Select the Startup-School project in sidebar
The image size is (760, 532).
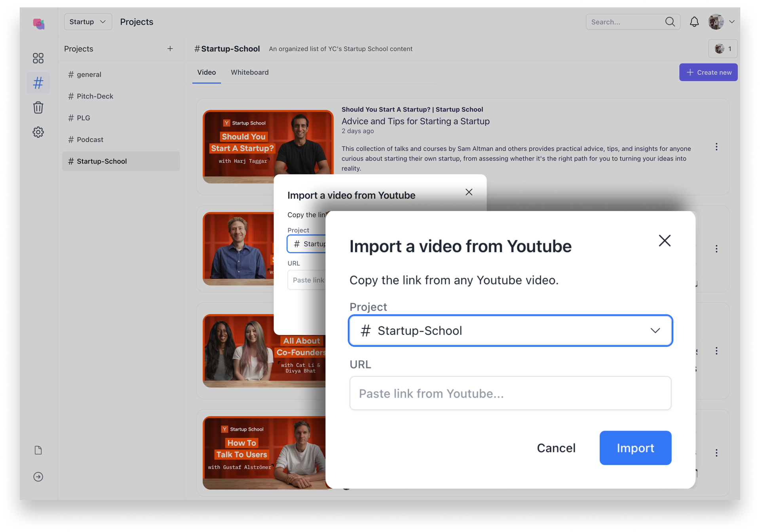click(121, 161)
